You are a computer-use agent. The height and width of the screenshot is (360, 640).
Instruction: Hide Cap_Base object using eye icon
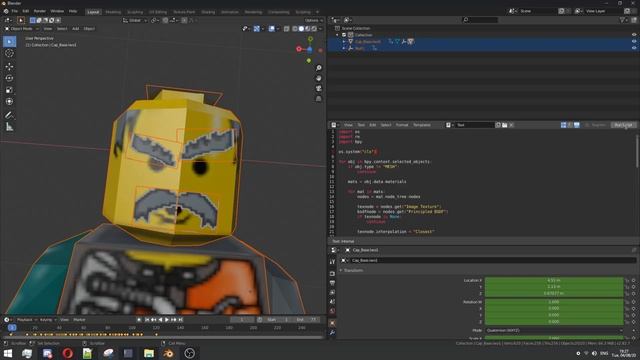click(634, 42)
